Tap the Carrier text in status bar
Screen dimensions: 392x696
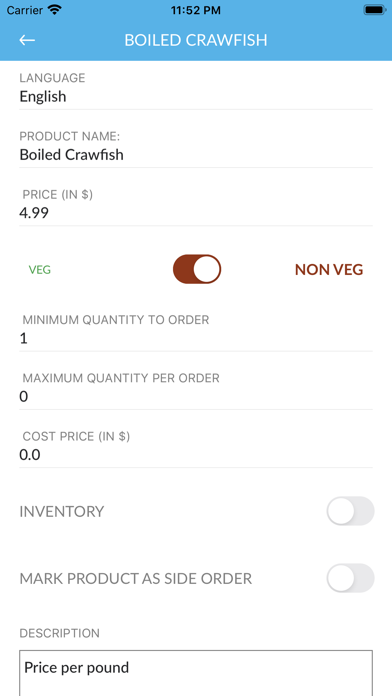[25, 10]
